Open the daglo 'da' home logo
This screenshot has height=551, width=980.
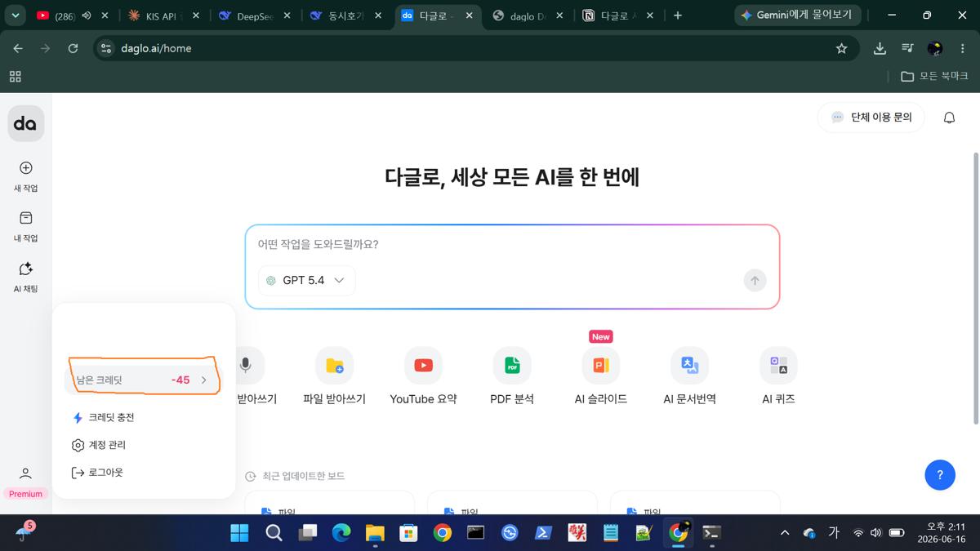click(25, 123)
